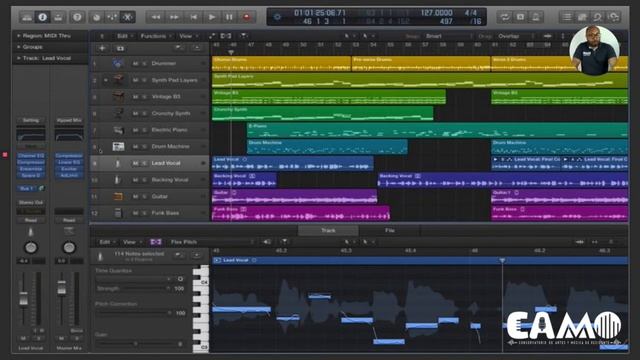Select the Funk Bass track icon

click(118, 213)
